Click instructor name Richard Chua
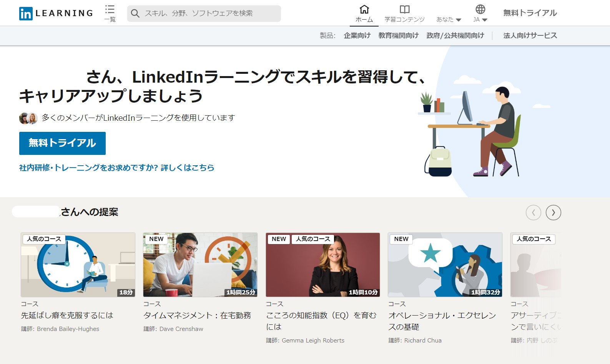The height and width of the screenshot is (364, 610). click(423, 341)
